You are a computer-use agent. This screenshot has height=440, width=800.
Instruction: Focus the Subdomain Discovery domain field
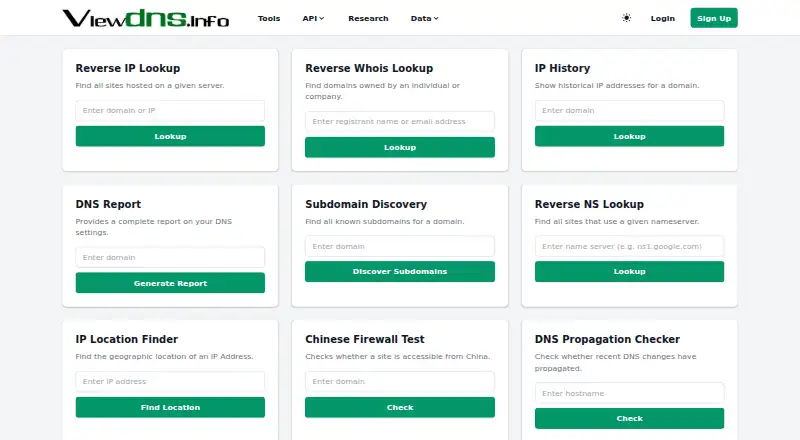tap(400, 246)
